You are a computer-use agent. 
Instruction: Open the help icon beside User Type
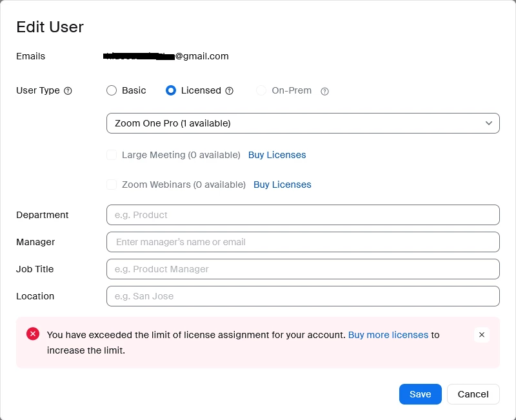point(68,91)
